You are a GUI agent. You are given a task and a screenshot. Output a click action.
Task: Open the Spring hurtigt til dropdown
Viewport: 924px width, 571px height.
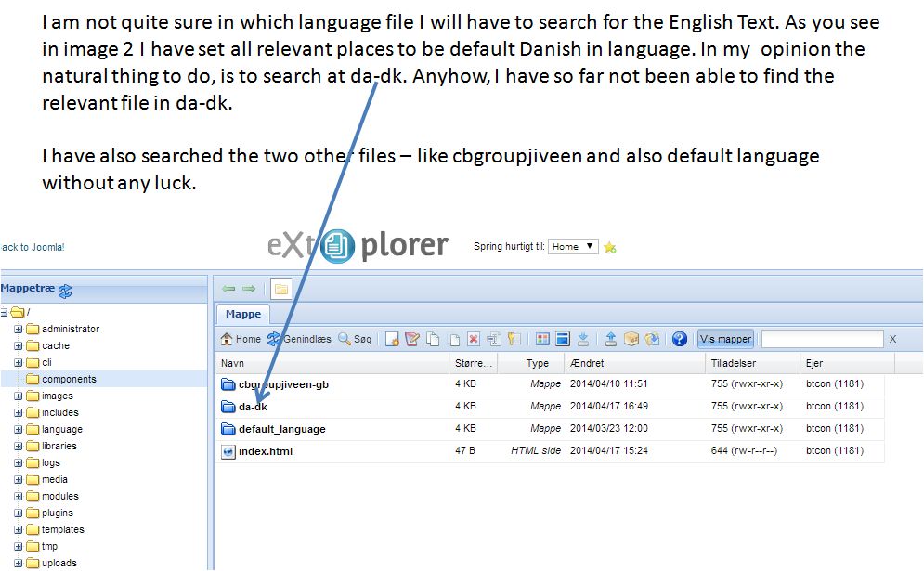(573, 246)
